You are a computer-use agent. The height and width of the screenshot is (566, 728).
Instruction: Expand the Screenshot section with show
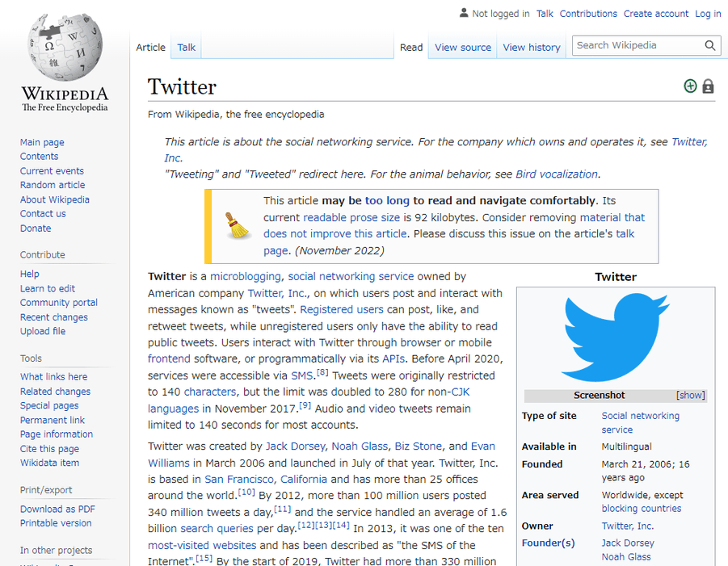[690, 396]
